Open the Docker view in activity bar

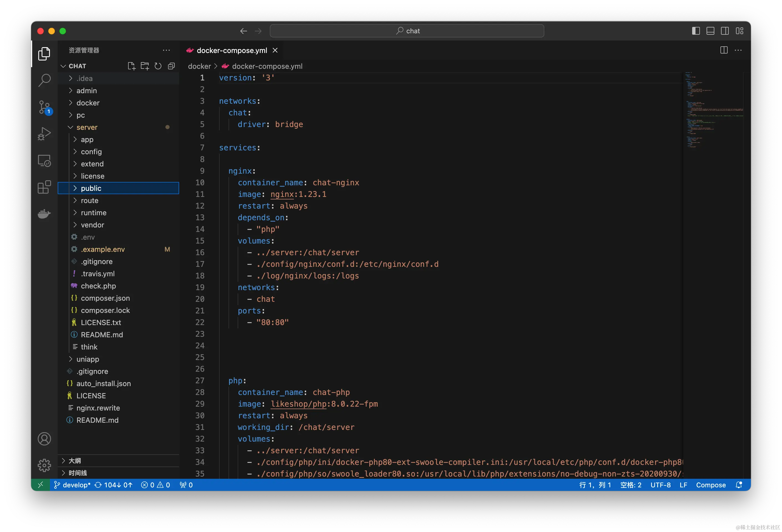[x=44, y=214]
